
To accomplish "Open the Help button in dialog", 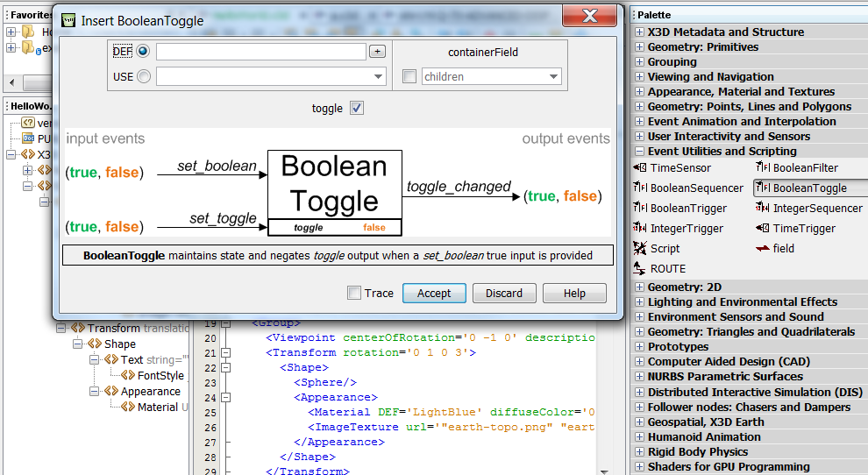I will pyautogui.click(x=574, y=293).
